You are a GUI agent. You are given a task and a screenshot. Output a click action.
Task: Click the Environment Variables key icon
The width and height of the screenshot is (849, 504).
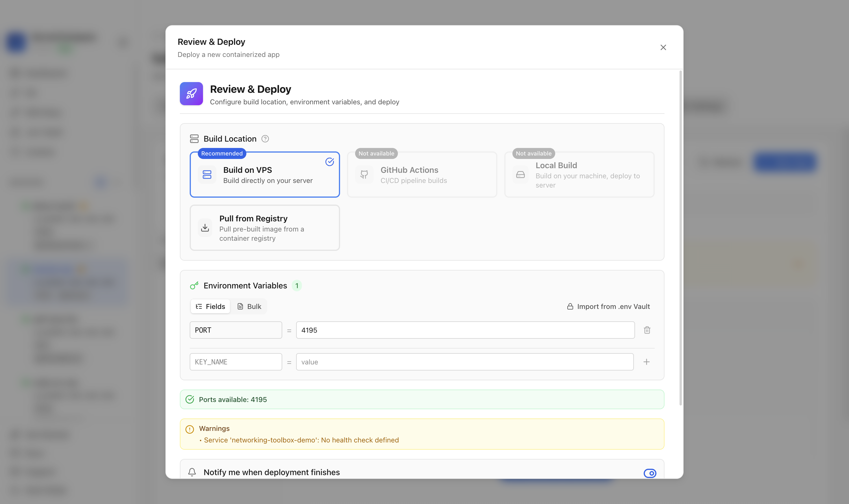194,286
